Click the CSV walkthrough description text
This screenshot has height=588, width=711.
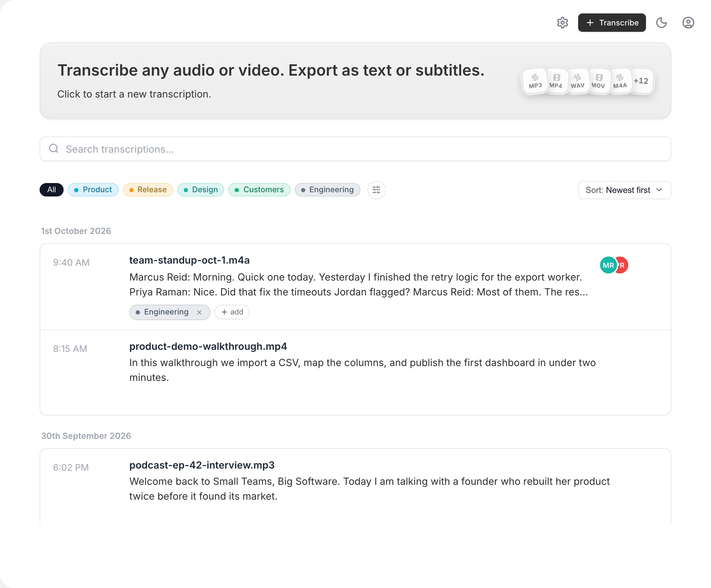pyautogui.click(x=363, y=370)
